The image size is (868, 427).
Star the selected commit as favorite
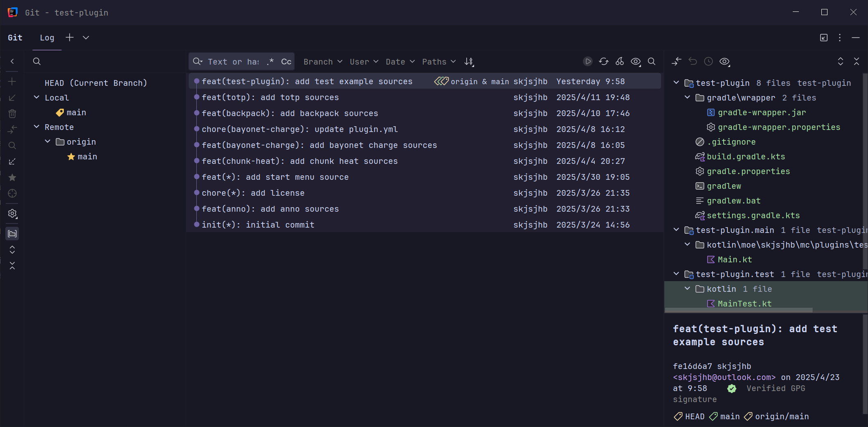tap(12, 178)
